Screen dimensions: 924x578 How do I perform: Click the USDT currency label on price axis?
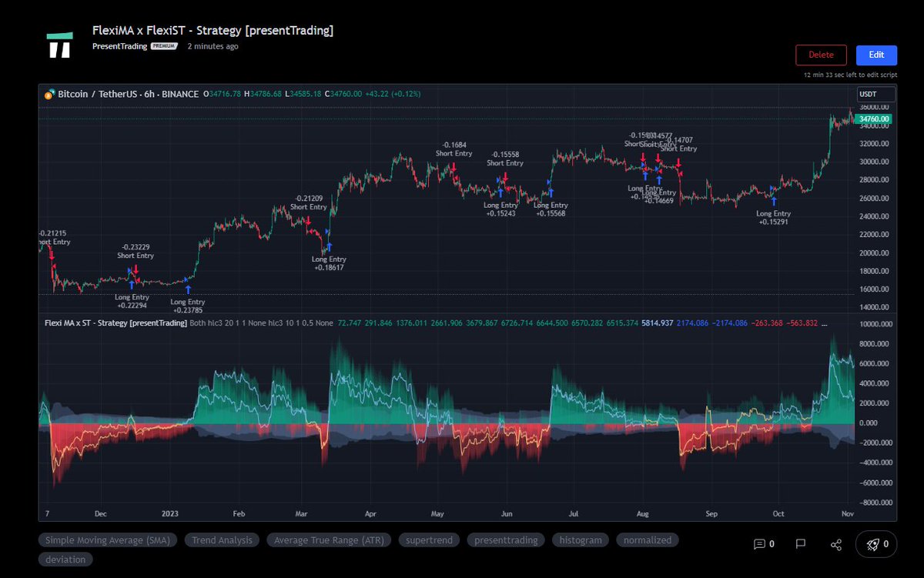876,95
